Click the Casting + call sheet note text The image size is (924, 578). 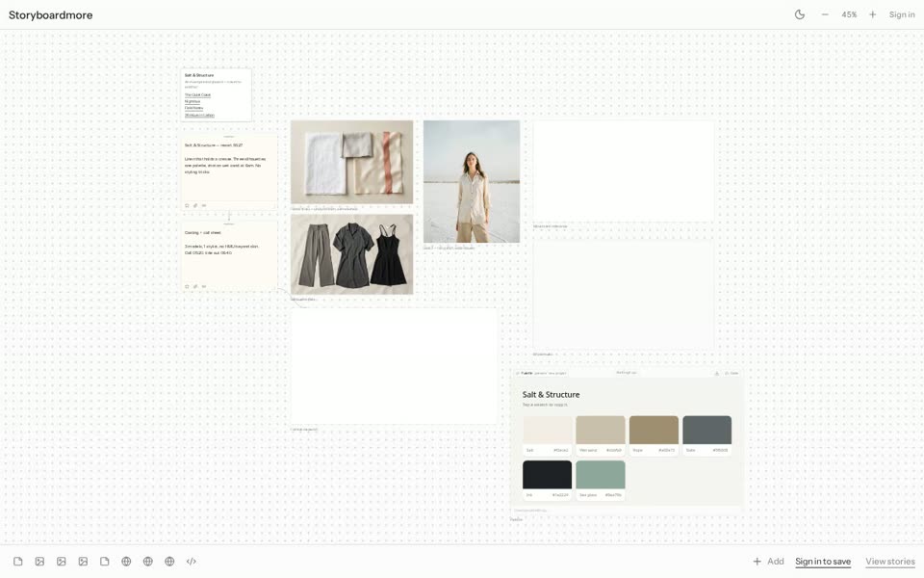point(221,243)
